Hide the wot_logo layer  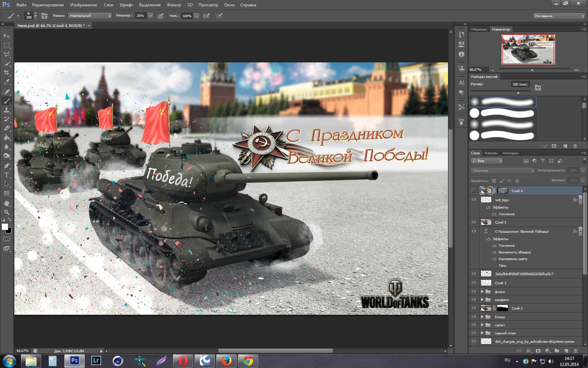click(x=474, y=199)
